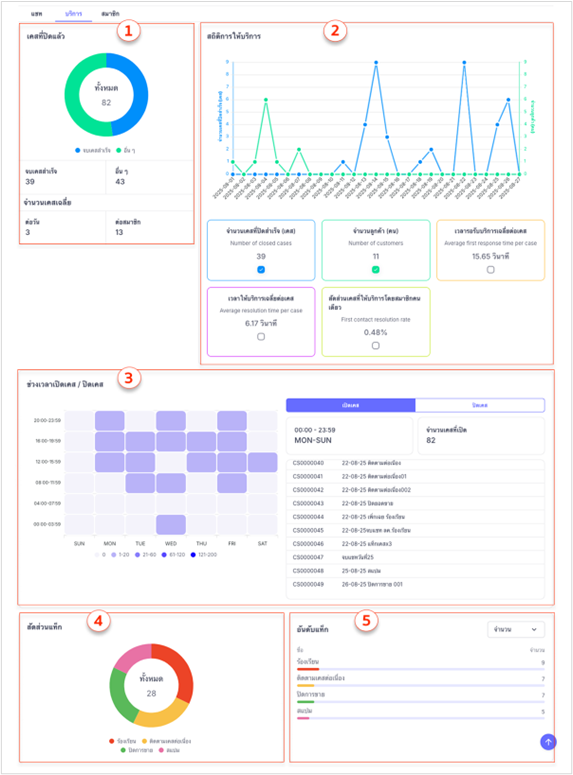This screenshot has height=775, width=573.
Task: Open the จำนวน dropdown in tag ranking
Action: tap(516, 629)
